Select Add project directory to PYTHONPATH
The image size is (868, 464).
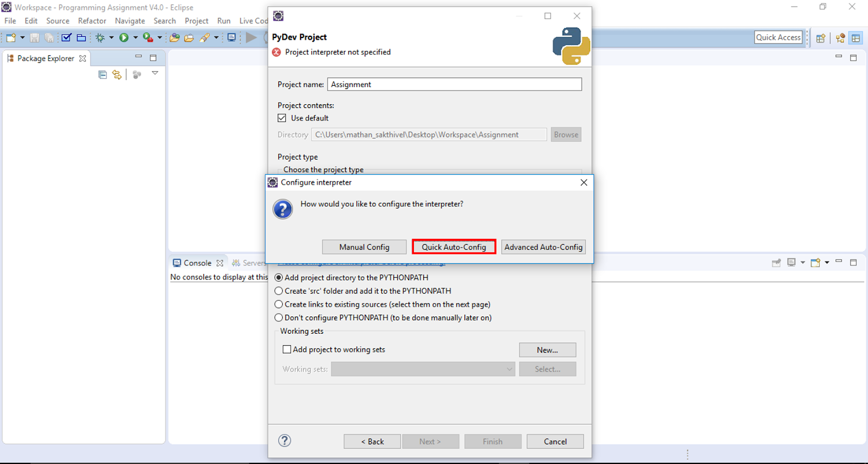[279, 277]
